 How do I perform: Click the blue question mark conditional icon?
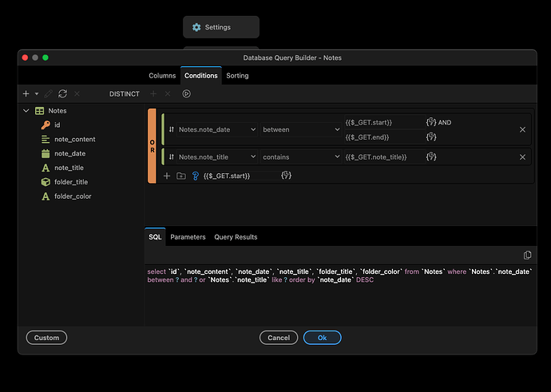(x=195, y=176)
